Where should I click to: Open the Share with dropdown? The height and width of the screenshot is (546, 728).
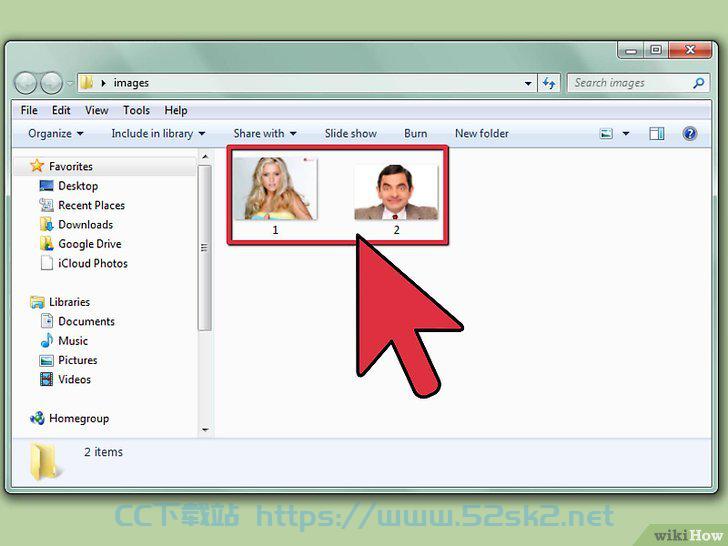(x=265, y=134)
